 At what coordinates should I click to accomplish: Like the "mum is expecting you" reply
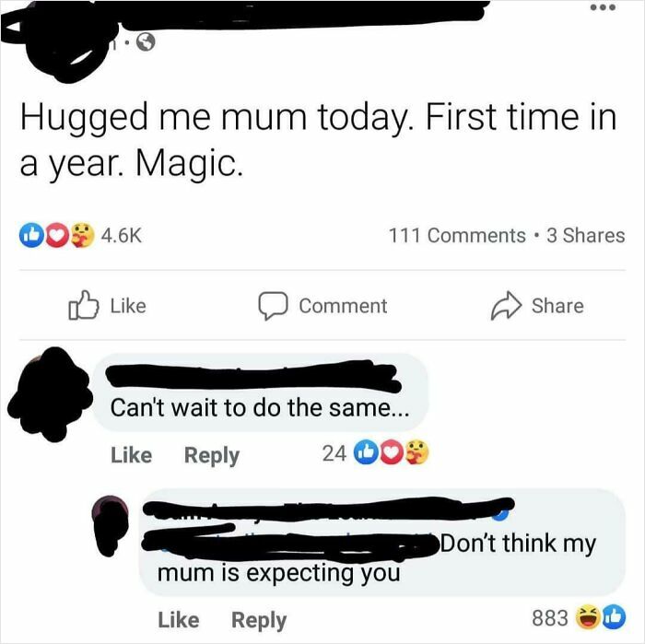pos(178,620)
